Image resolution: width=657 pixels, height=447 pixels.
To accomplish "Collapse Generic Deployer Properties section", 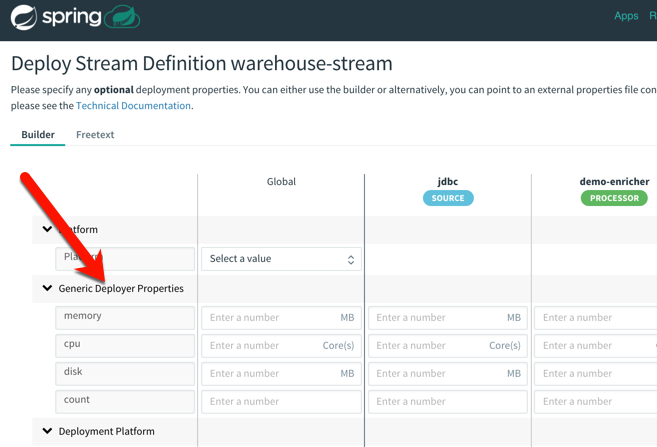I will (x=47, y=289).
